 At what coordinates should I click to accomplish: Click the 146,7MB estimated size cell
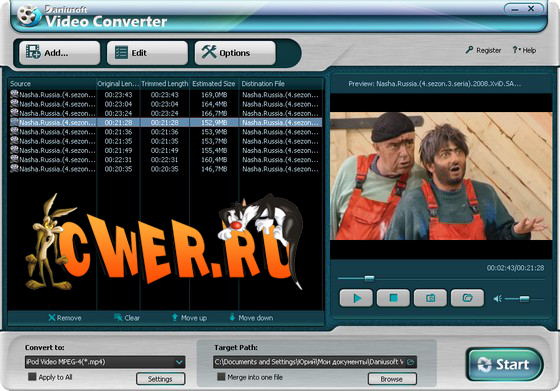[214, 169]
